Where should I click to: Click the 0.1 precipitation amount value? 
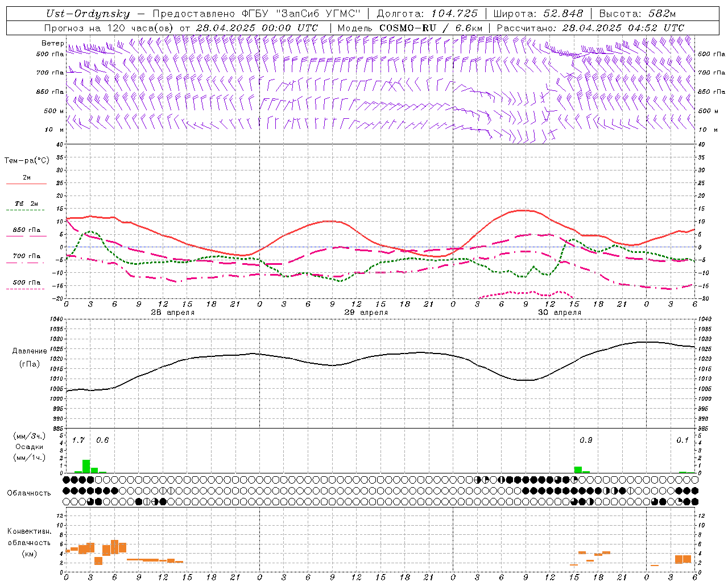682,440
